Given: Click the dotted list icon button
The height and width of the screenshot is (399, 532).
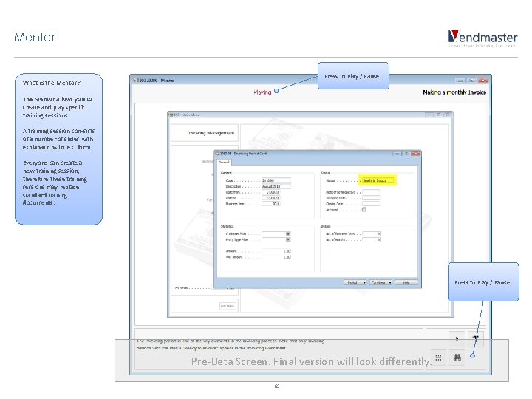Looking at the screenshot, I should click(x=438, y=358).
